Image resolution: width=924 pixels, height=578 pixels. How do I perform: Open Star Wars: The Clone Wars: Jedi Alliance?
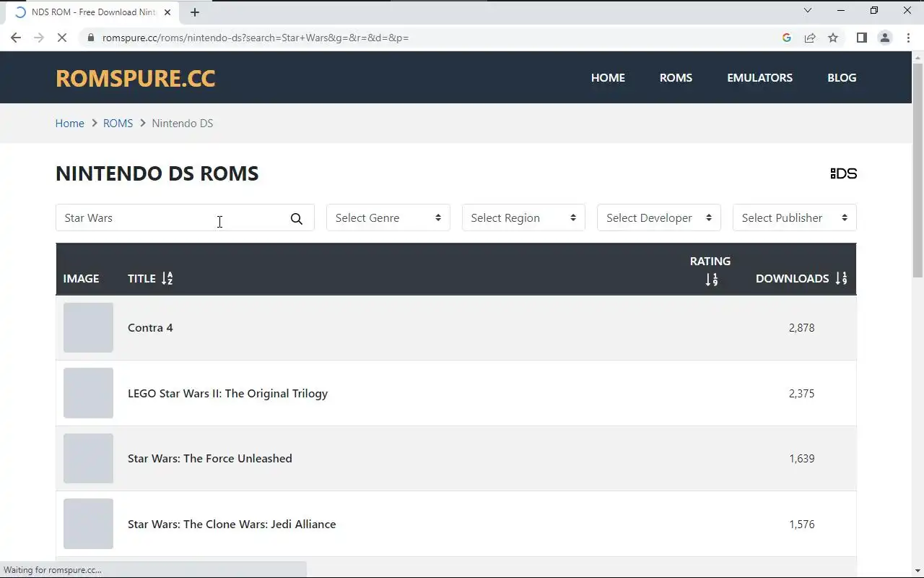pos(232,524)
